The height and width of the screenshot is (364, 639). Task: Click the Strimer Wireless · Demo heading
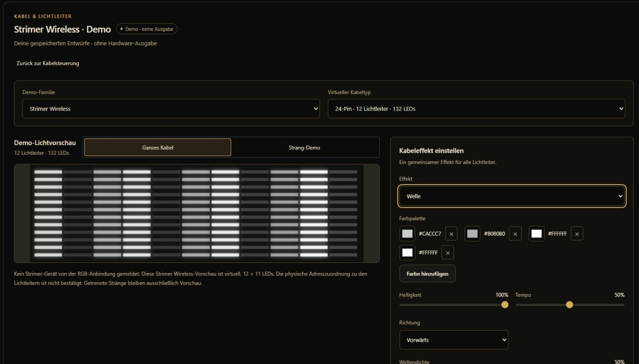[62, 29]
